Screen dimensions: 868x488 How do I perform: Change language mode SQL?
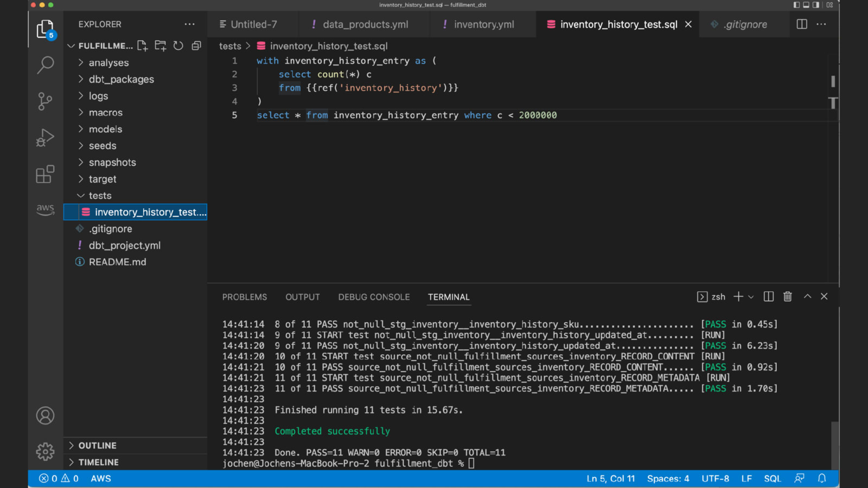pyautogui.click(x=773, y=478)
